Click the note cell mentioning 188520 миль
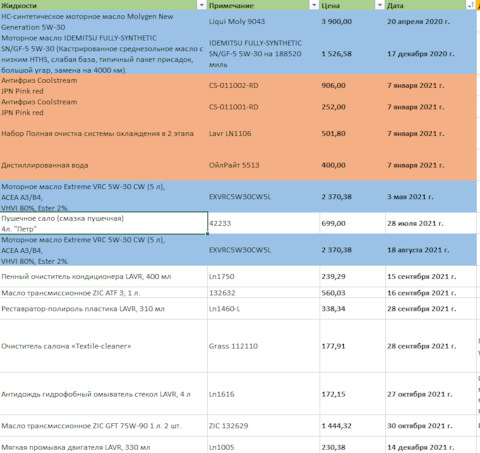The height and width of the screenshot is (453, 480). pos(263,54)
